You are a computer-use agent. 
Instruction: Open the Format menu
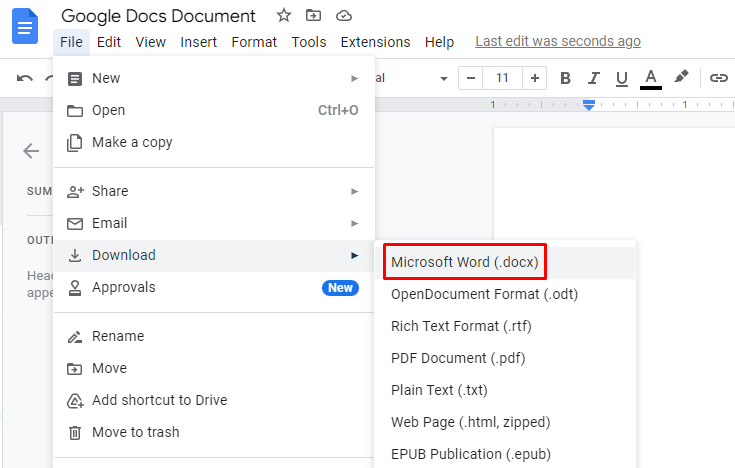tap(254, 42)
